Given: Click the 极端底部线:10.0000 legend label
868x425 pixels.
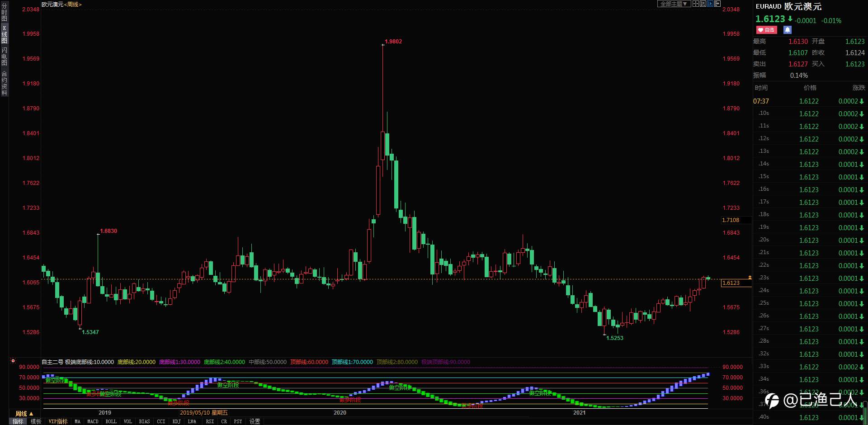Looking at the screenshot, I should point(90,362).
